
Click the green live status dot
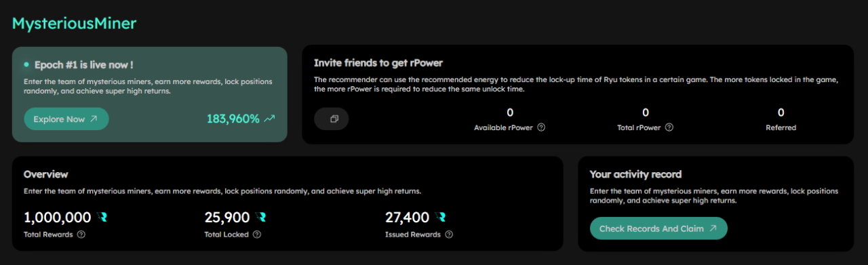pos(26,64)
